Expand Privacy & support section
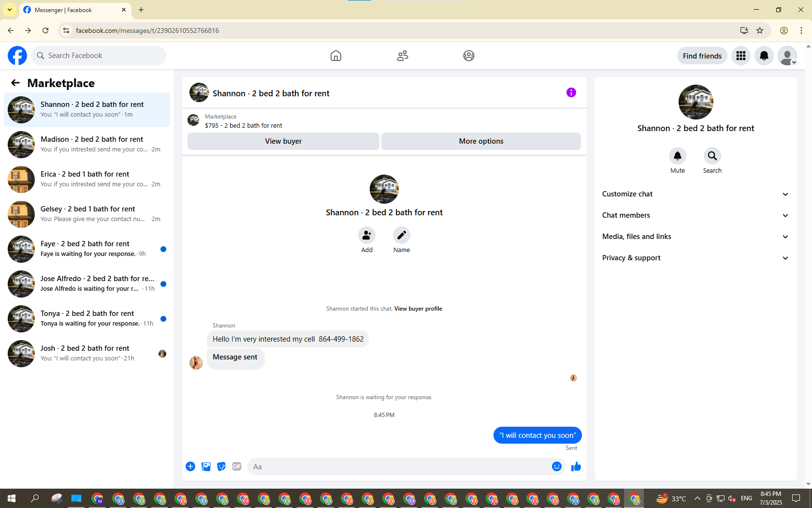Image resolution: width=812 pixels, height=508 pixels. pyautogui.click(x=696, y=258)
